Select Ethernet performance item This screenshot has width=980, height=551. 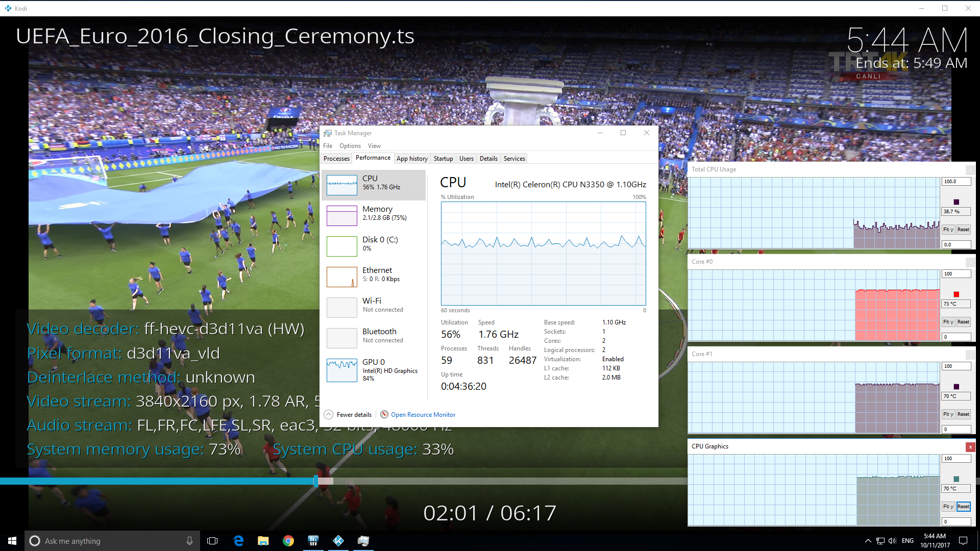374,277
